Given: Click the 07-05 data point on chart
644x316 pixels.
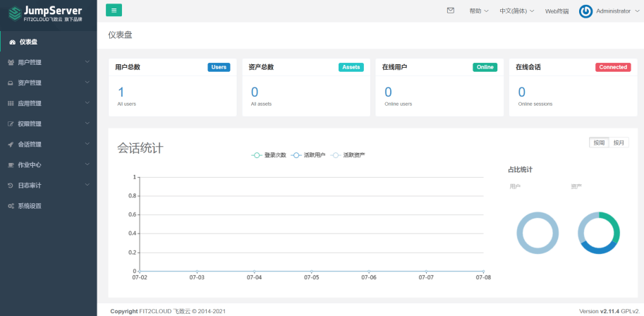Looking at the screenshot, I should [312, 271].
